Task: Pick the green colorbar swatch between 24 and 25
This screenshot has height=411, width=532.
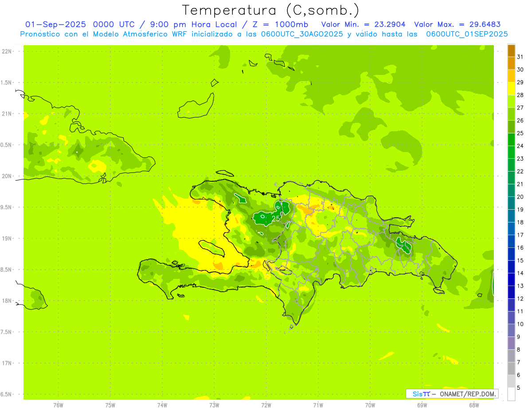Action: pos(511,140)
